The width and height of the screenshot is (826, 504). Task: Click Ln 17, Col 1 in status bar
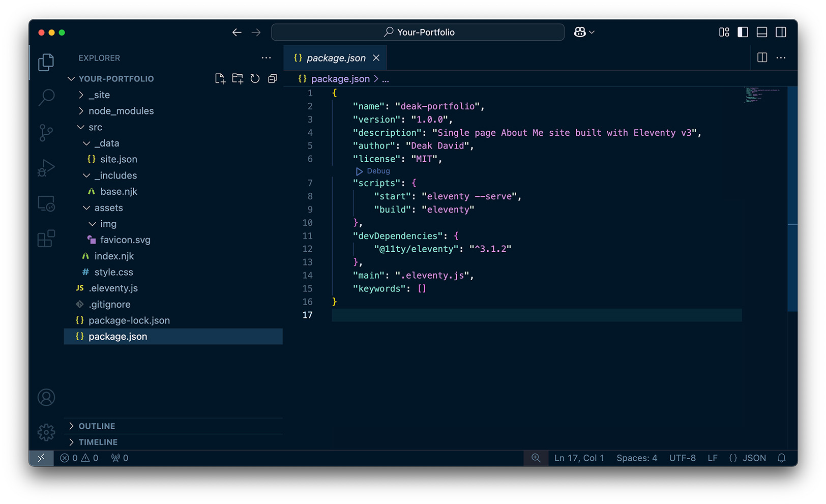[x=579, y=458]
